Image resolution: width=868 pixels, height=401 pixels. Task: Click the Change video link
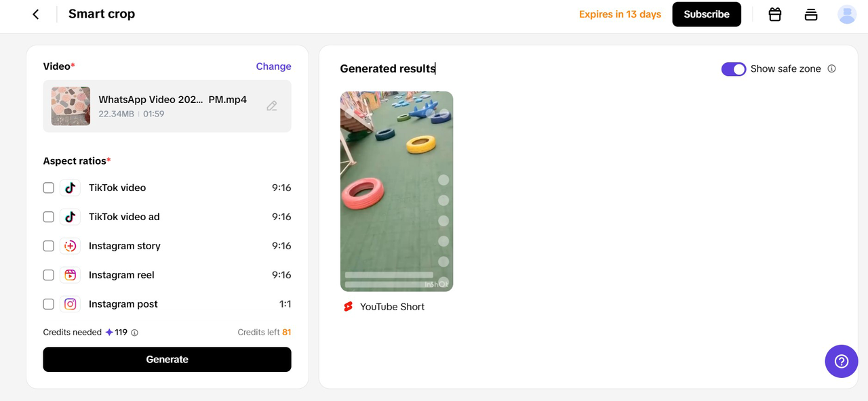tap(273, 66)
